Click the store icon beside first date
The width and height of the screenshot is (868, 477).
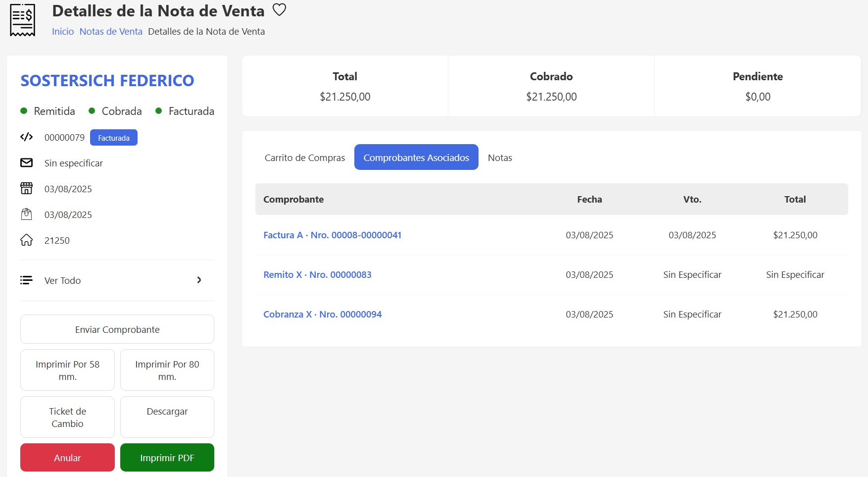click(26, 189)
